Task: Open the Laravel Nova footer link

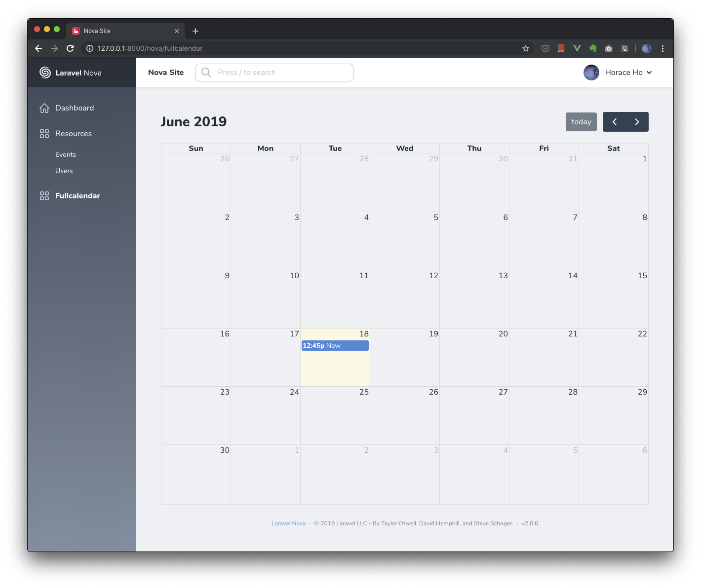Action: click(x=288, y=523)
